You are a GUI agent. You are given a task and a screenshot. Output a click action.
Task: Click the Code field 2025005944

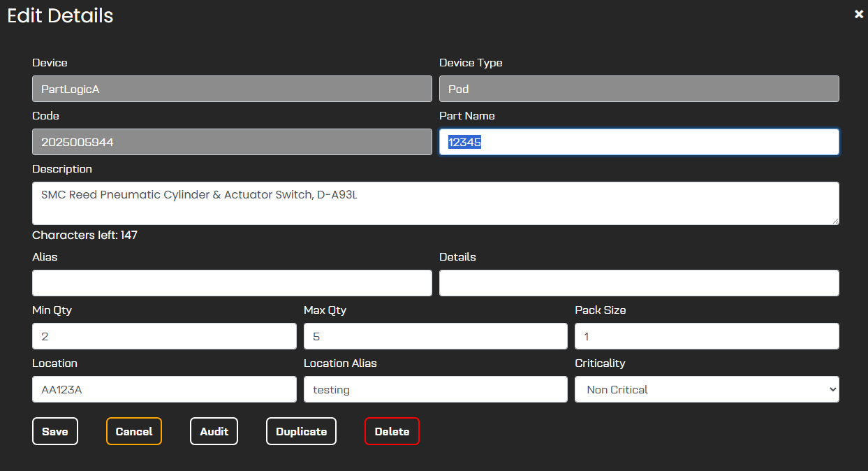232,142
